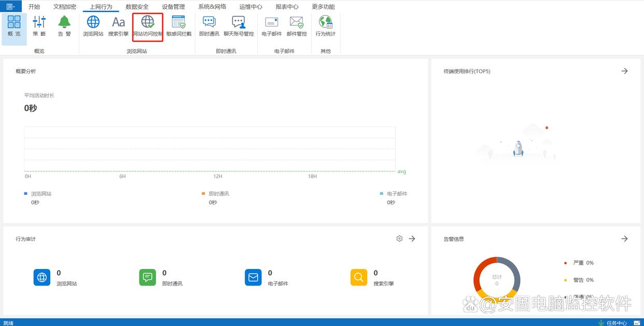This screenshot has height=326, width=644.
Task: Expand 告警信息 panel via arrow
Action: [x=624, y=239]
